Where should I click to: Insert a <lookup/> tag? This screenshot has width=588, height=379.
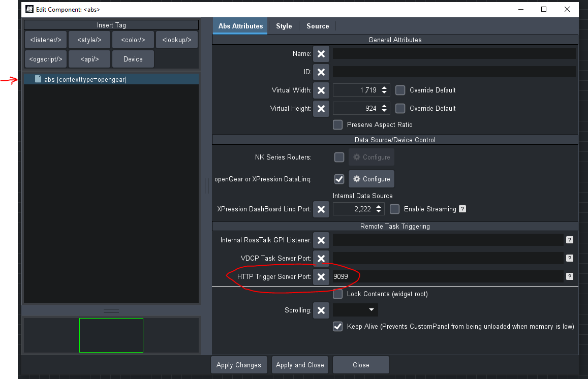click(177, 40)
